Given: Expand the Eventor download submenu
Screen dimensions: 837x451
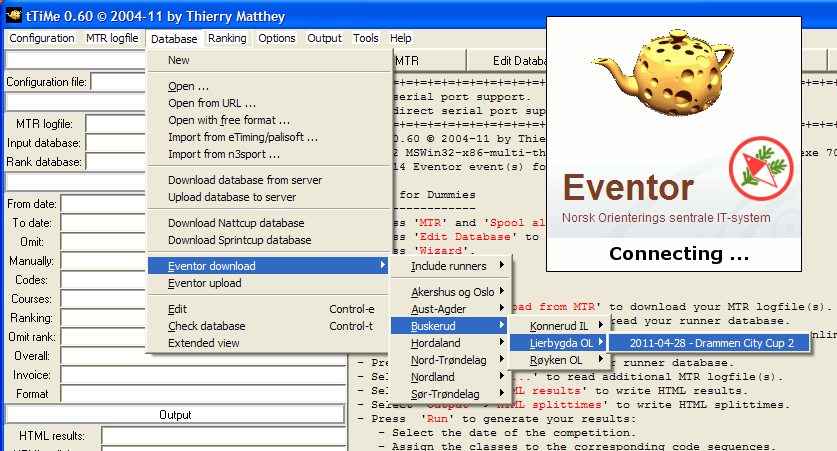Looking at the screenshot, I should click(267, 265).
